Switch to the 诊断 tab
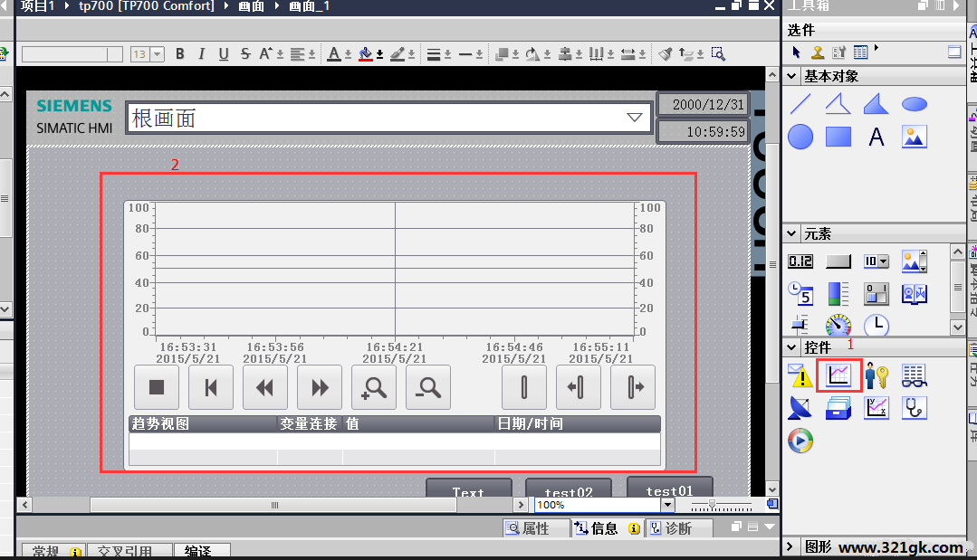Viewport: 977px width, 560px height. tap(678, 528)
